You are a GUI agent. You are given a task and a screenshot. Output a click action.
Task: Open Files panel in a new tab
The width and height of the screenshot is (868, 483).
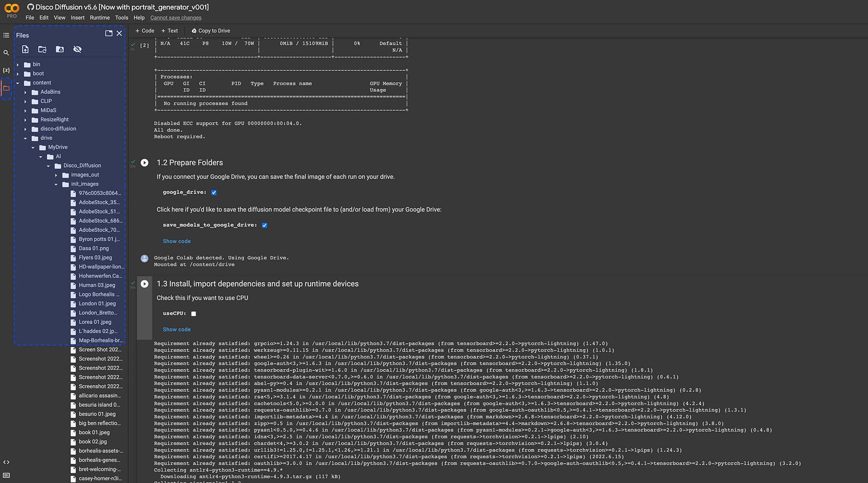[x=109, y=33]
